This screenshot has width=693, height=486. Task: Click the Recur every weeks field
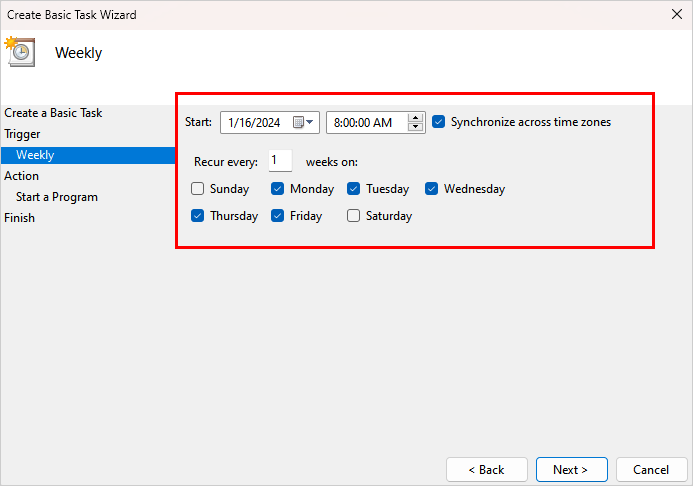coord(279,161)
